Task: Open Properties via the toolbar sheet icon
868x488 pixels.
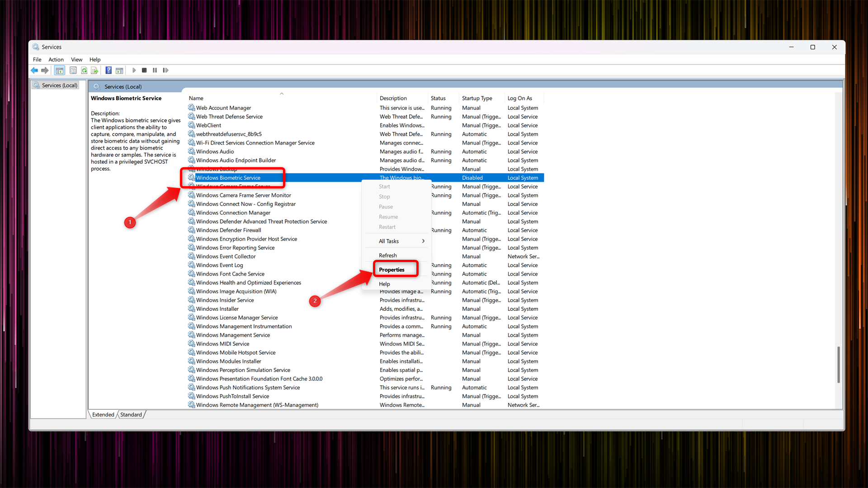Action: tap(73, 70)
